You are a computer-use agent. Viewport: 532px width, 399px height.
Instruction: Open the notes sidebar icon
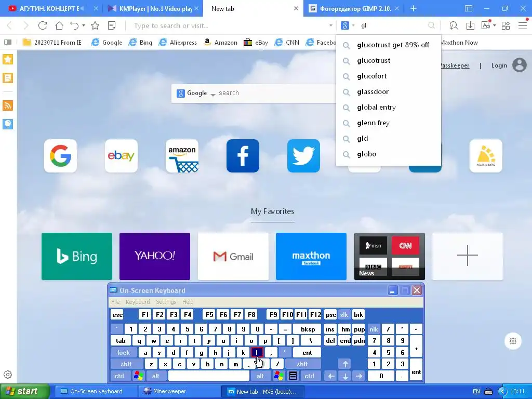8,78
